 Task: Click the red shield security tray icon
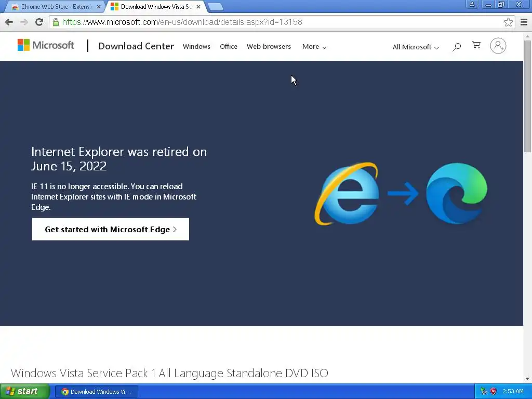[493, 392]
